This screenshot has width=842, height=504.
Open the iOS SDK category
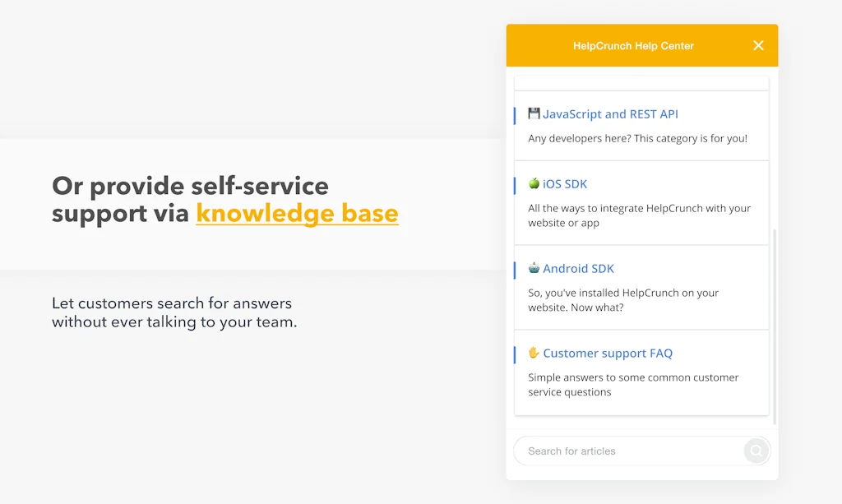565,184
